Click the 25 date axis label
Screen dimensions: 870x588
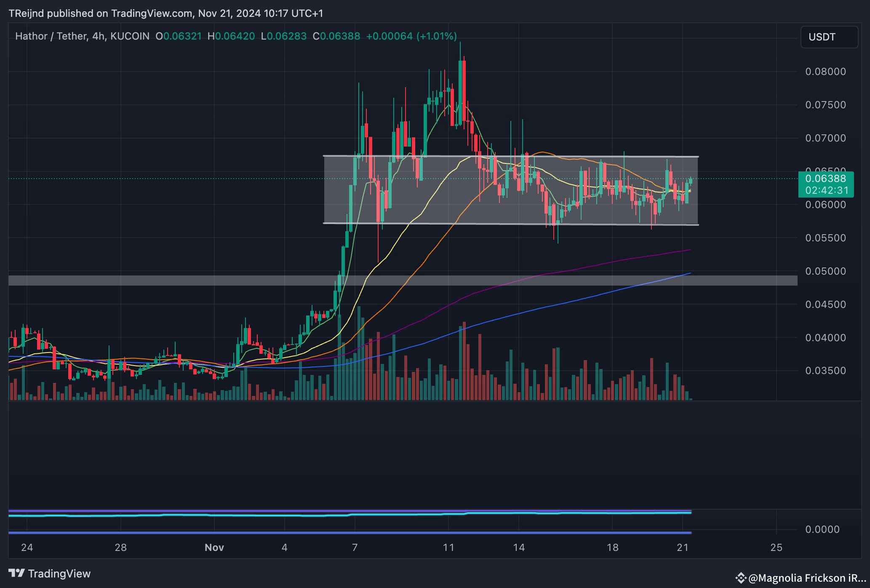[776, 548]
